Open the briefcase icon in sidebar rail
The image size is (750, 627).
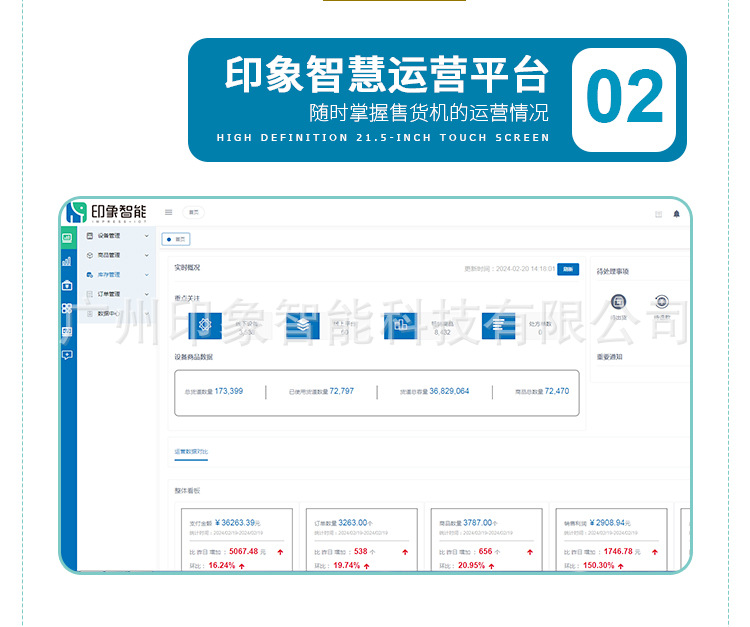[x=67, y=285]
